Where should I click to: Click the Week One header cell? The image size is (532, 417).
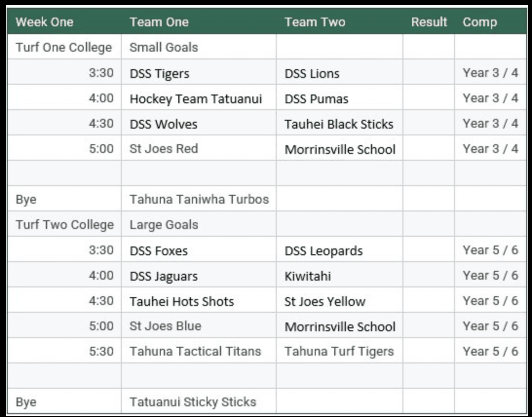[x=64, y=22]
